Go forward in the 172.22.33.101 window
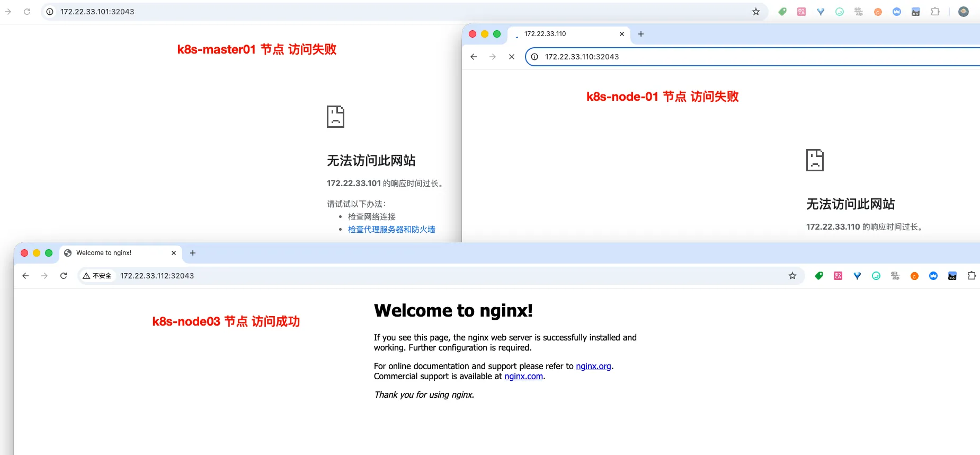This screenshot has width=980, height=455. click(8, 12)
